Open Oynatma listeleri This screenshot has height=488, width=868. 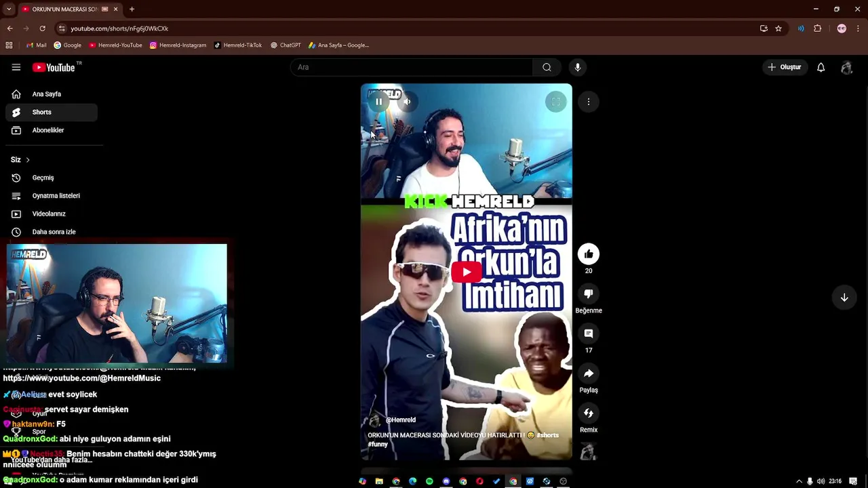[52, 196]
